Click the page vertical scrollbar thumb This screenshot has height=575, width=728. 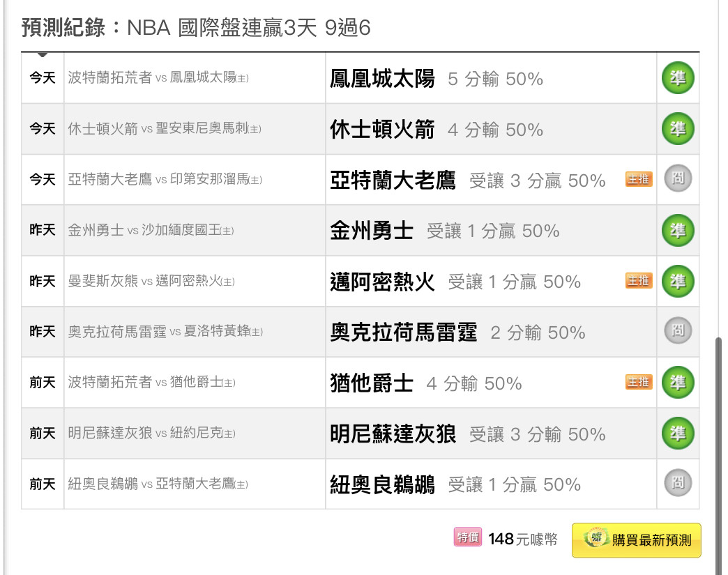tap(718, 456)
